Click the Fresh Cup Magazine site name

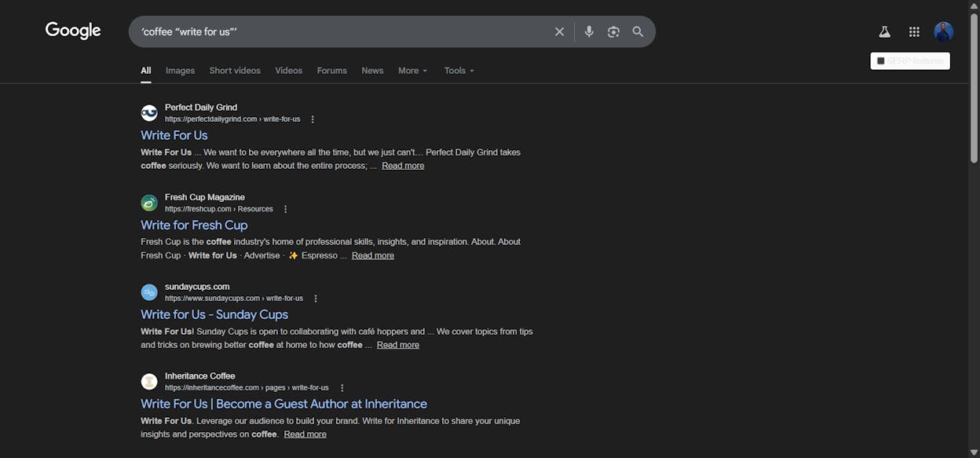[205, 197]
